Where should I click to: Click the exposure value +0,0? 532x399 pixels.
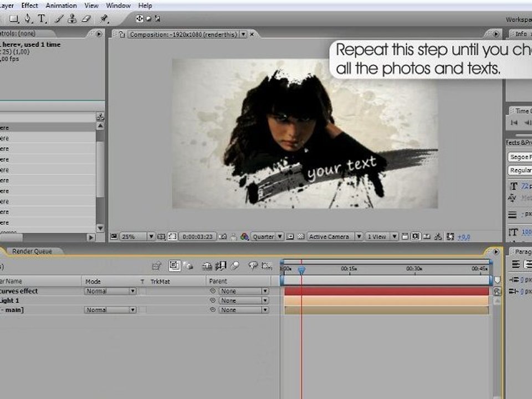[x=464, y=237]
